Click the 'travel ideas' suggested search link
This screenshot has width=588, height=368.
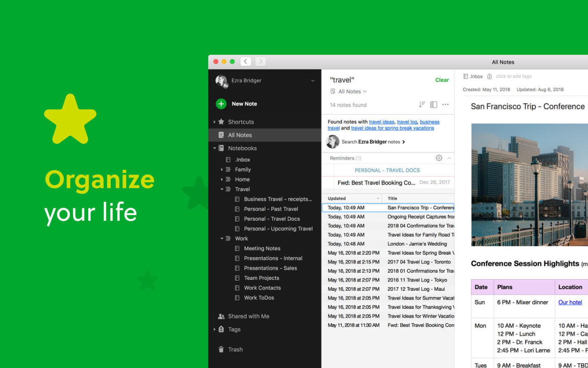[381, 122]
